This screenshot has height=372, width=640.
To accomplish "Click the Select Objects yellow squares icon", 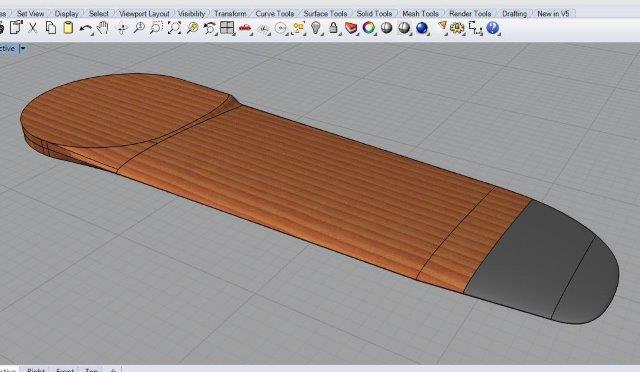I will (x=299, y=28).
